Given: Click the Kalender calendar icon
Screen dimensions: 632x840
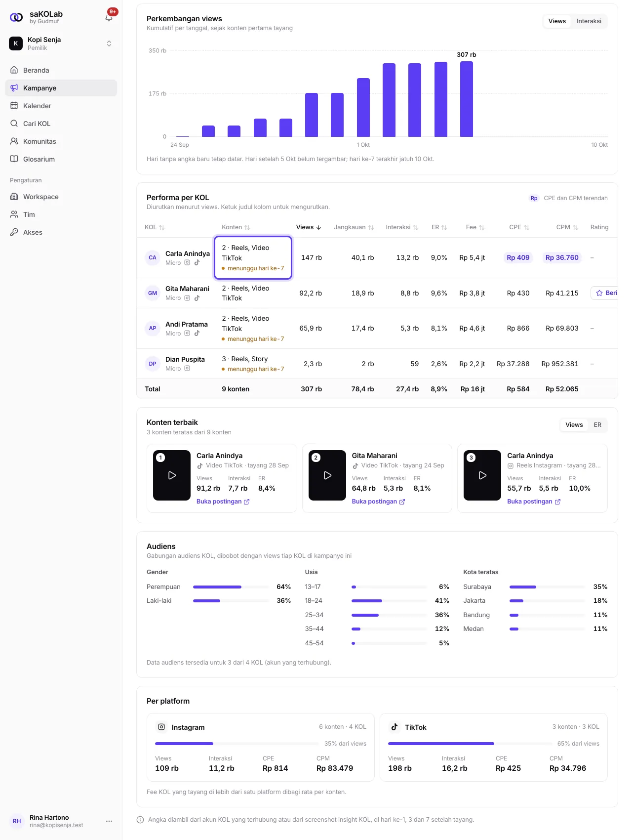Looking at the screenshot, I should 14,106.
